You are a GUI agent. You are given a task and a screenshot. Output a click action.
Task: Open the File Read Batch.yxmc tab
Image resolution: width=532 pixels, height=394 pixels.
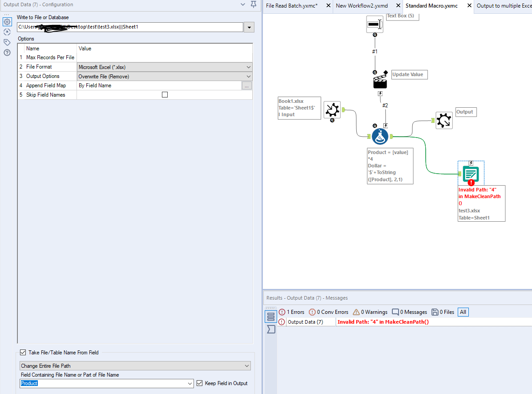291,6
